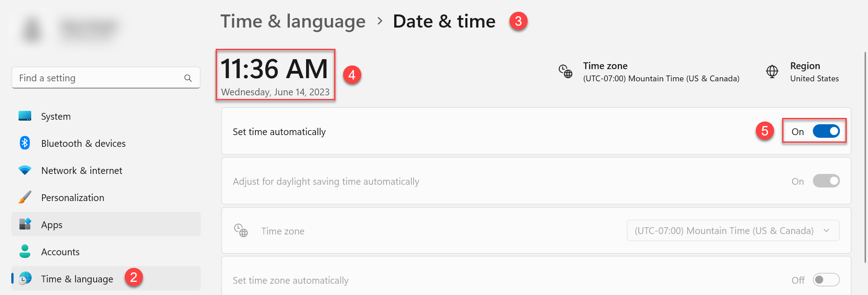
Task: Toggle daylight saving time adjustment switch
Action: pyautogui.click(x=826, y=181)
